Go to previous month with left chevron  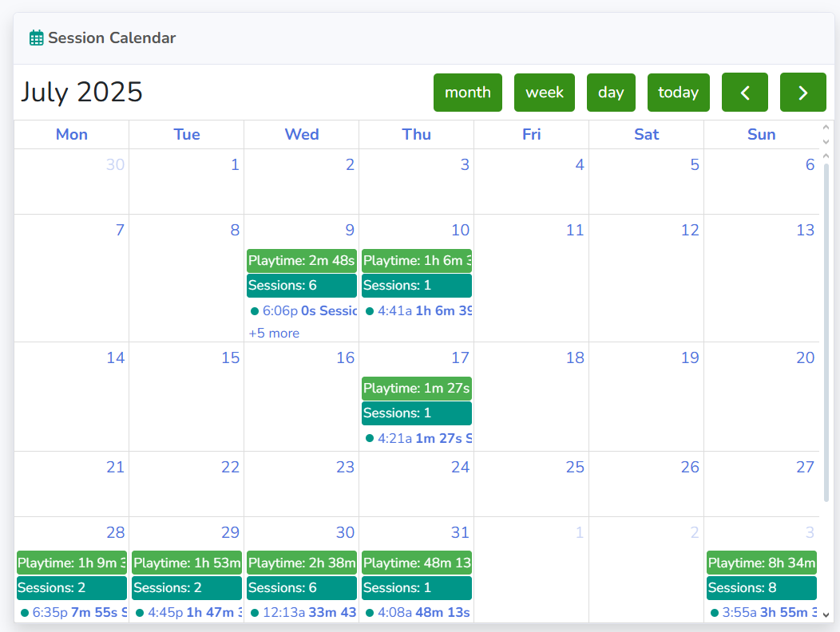pyautogui.click(x=745, y=93)
